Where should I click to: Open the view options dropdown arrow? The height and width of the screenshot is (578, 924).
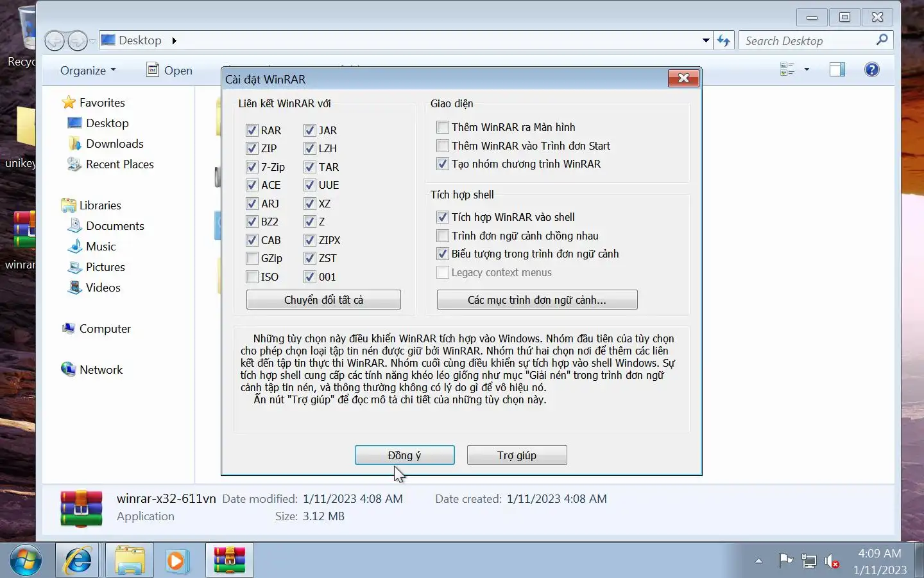point(807,69)
